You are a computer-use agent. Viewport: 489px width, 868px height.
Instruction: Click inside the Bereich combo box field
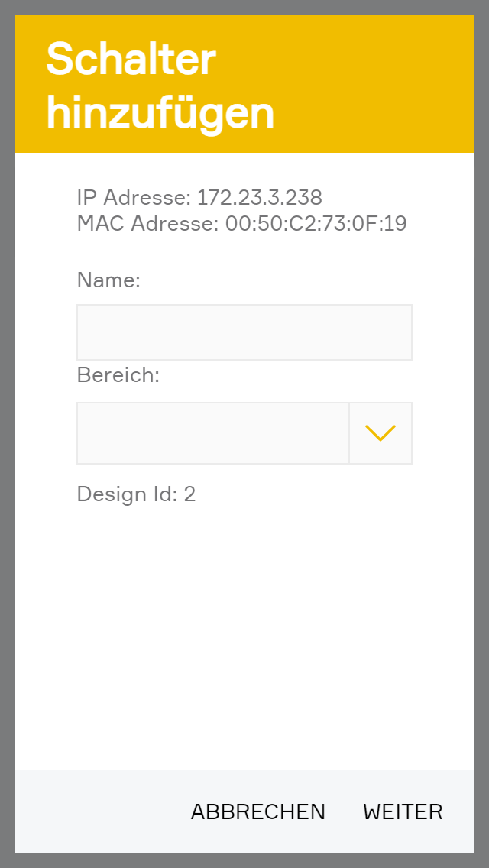212,433
